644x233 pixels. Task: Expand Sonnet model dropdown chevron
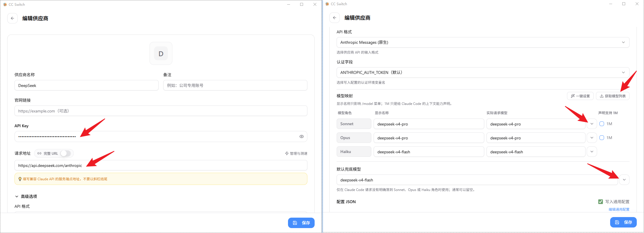592,124
